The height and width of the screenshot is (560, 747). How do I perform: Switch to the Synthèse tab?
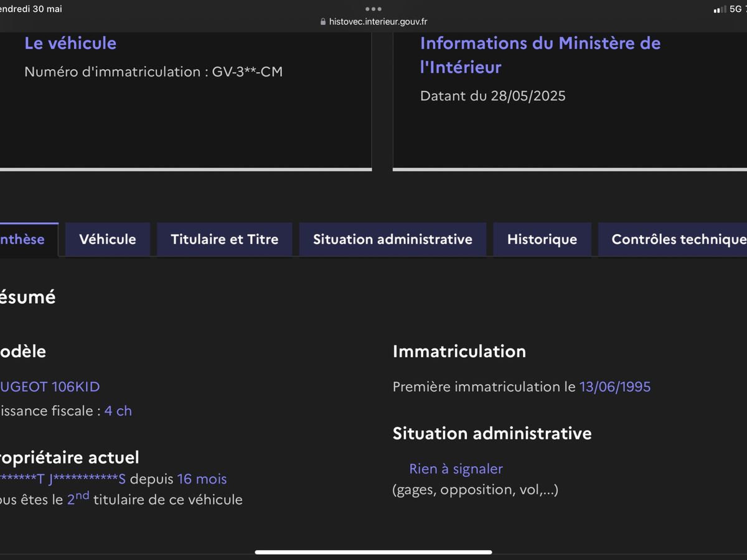point(25,240)
